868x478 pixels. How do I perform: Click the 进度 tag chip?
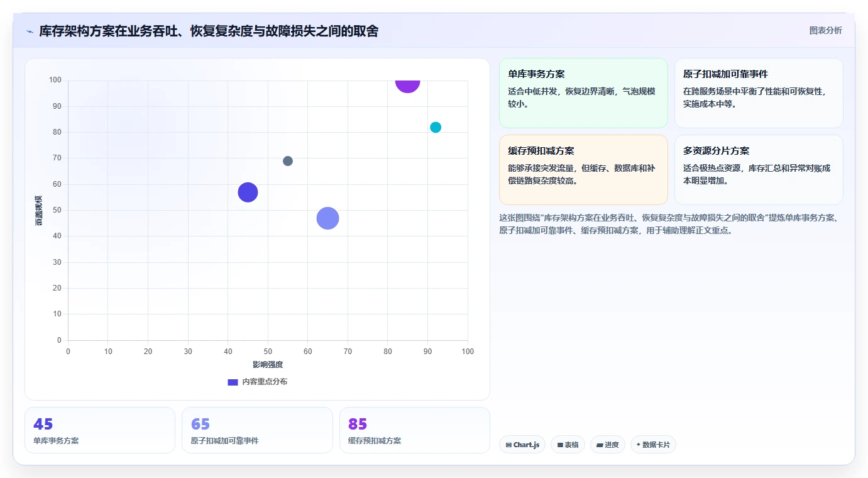coord(608,445)
